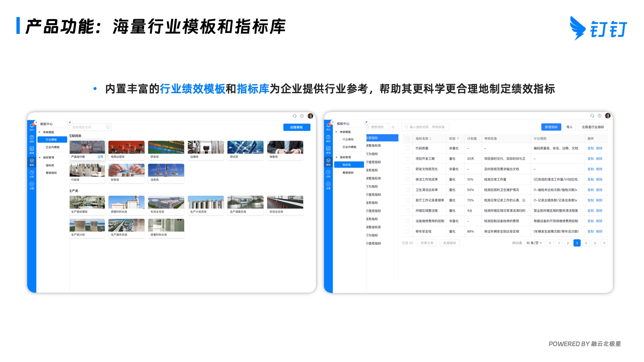Select the 绩效 clipboard icon in sidebar
Viewport: 644px width, 362px height.
pyautogui.click(x=32, y=138)
